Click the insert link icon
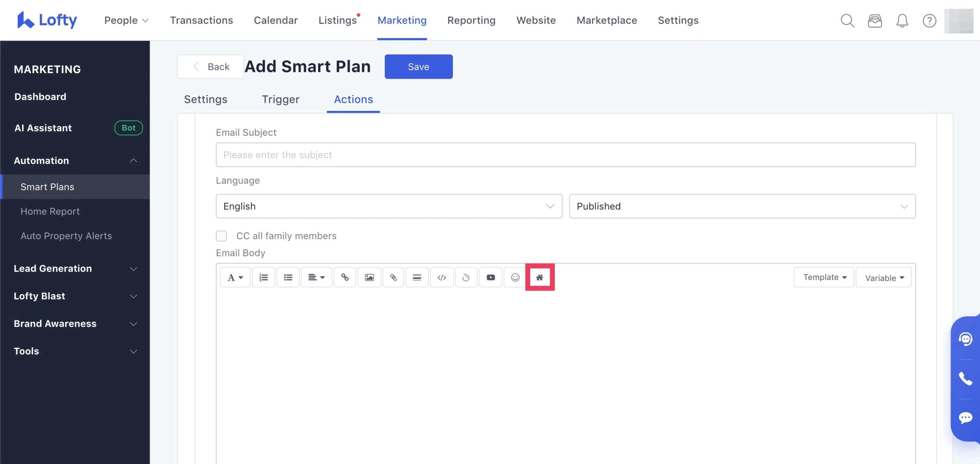980x464 pixels. pos(345,277)
